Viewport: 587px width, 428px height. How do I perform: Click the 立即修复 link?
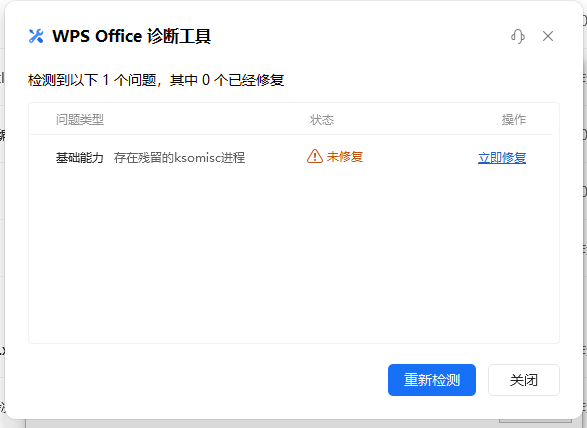(x=502, y=158)
